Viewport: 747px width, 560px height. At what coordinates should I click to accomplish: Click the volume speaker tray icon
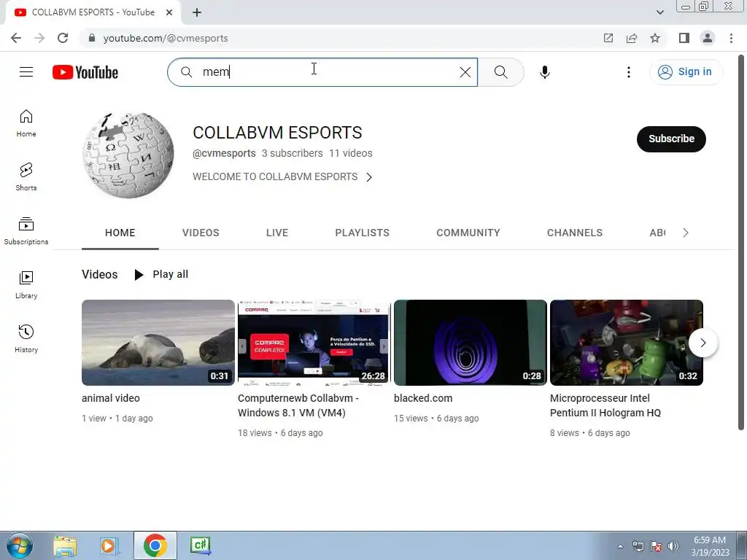[x=673, y=547]
